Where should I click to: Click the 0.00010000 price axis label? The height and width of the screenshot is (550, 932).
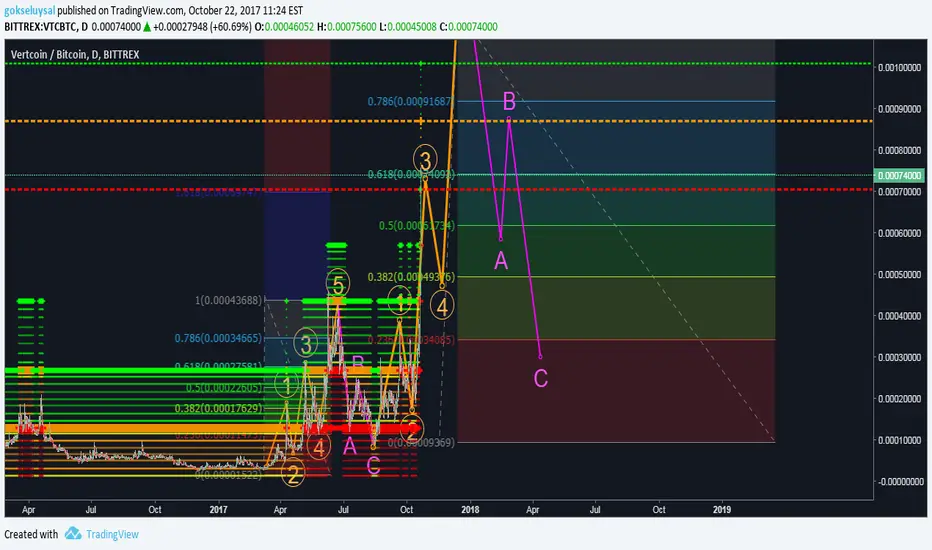tap(899, 440)
